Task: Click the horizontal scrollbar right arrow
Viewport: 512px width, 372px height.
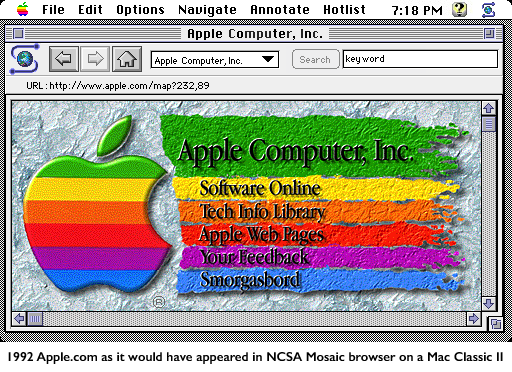Action: pos(473,319)
